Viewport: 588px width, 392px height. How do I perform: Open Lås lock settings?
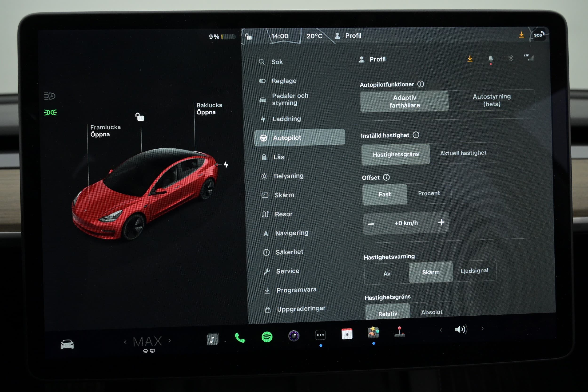273,157
